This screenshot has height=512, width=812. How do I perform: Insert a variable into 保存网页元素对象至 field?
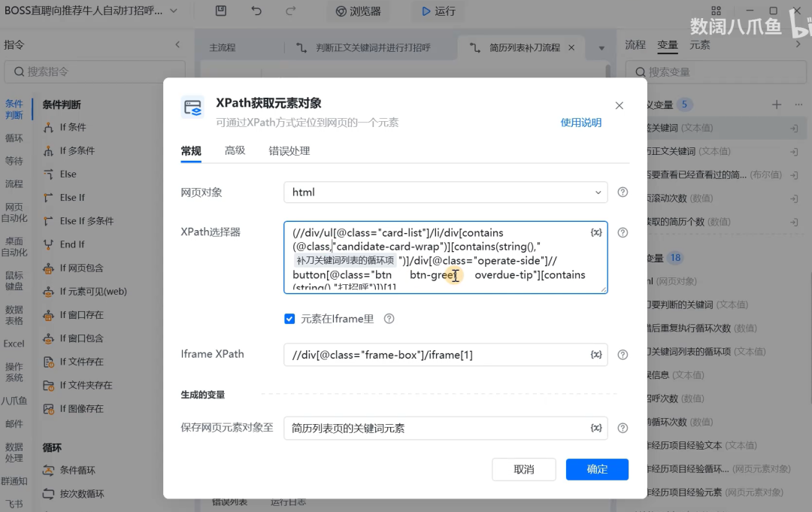pyautogui.click(x=596, y=428)
